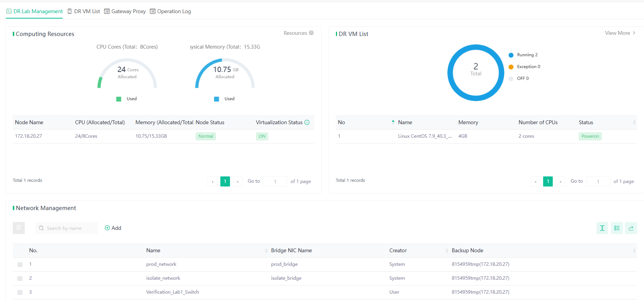Sort the DR VM list by Status
The height and width of the screenshot is (301, 644).
(x=634, y=122)
